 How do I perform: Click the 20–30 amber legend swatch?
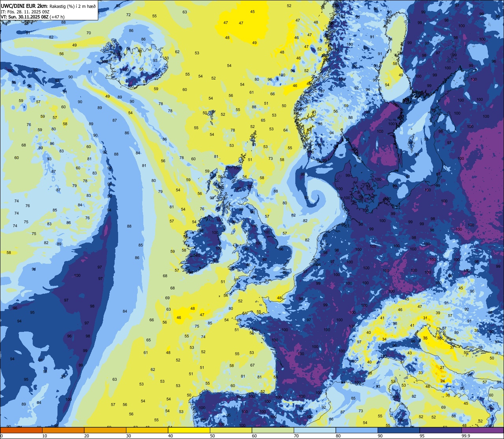pos(105,430)
